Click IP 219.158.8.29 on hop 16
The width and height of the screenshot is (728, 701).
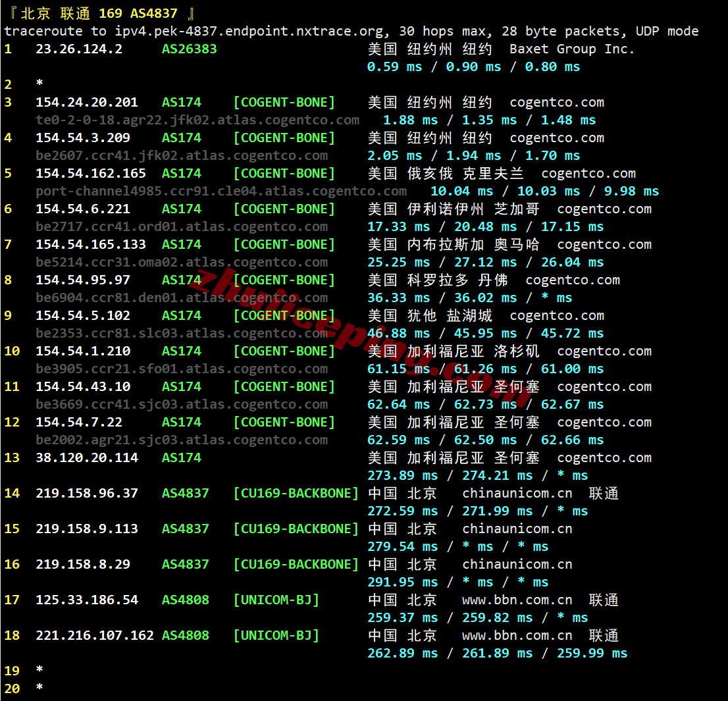[x=83, y=564]
